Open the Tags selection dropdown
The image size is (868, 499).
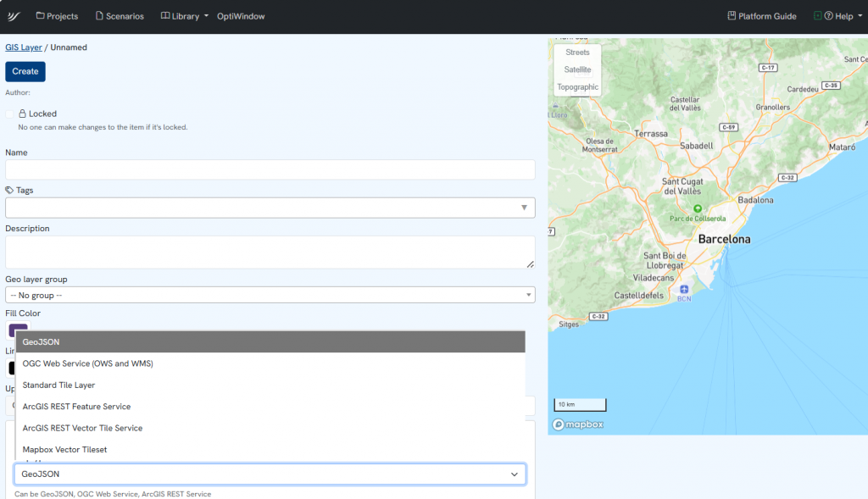coord(270,208)
